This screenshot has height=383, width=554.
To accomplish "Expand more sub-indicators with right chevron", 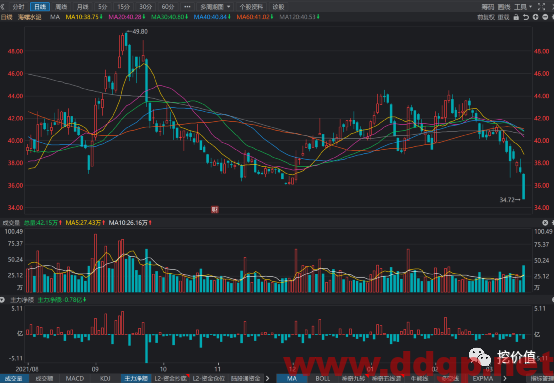I will [x=267, y=378].
